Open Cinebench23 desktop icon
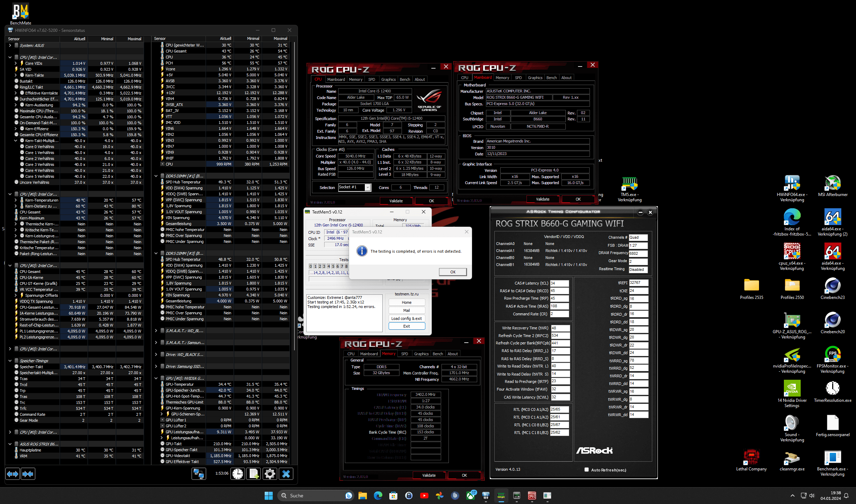 tap(833, 289)
